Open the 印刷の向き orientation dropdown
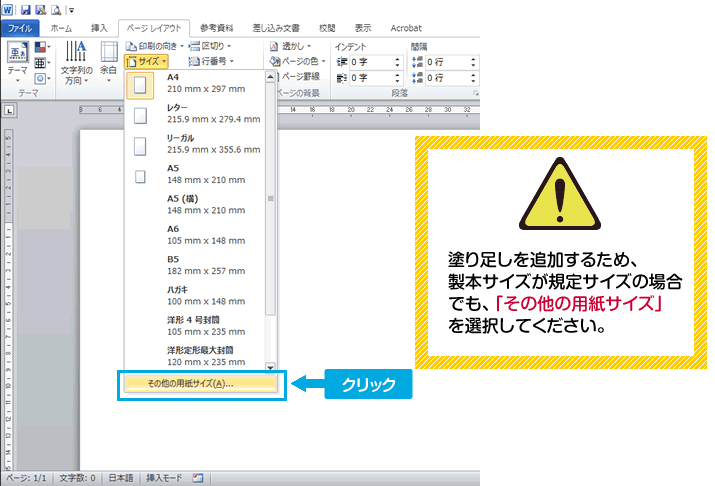 tap(155, 46)
